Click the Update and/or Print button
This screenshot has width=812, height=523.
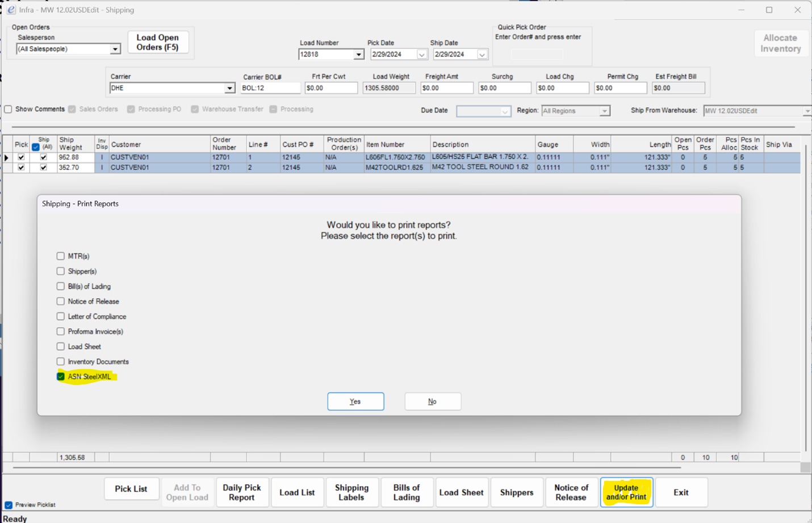pos(626,492)
